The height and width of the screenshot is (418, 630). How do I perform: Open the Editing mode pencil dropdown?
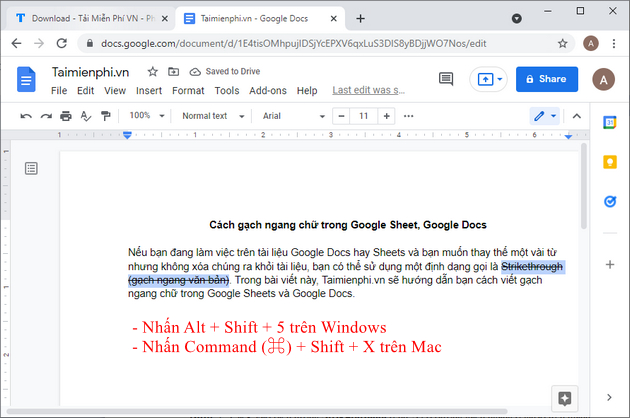(544, 116)
